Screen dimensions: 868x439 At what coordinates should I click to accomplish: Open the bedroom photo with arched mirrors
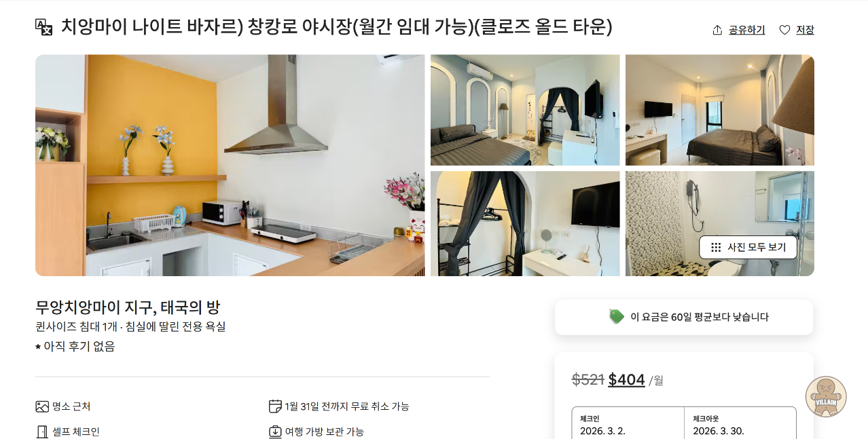pos(525,110)
